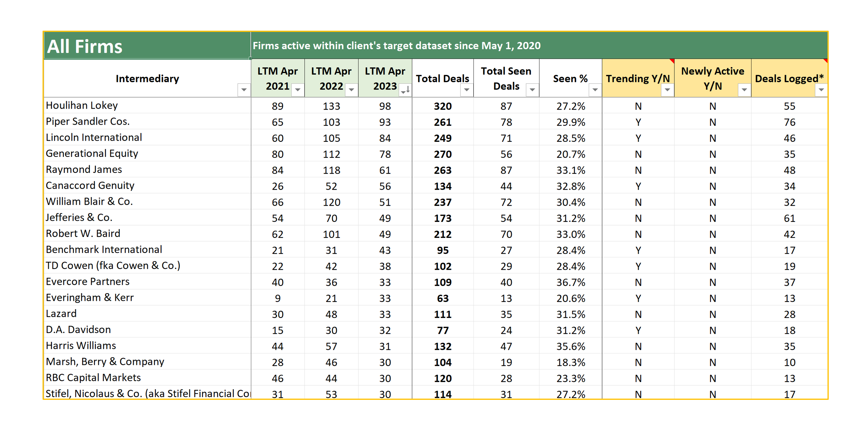Viewport: 868px width, 432px height.
Task: Select the D.A. Davidson cell
Action: [x=147, y=330]
